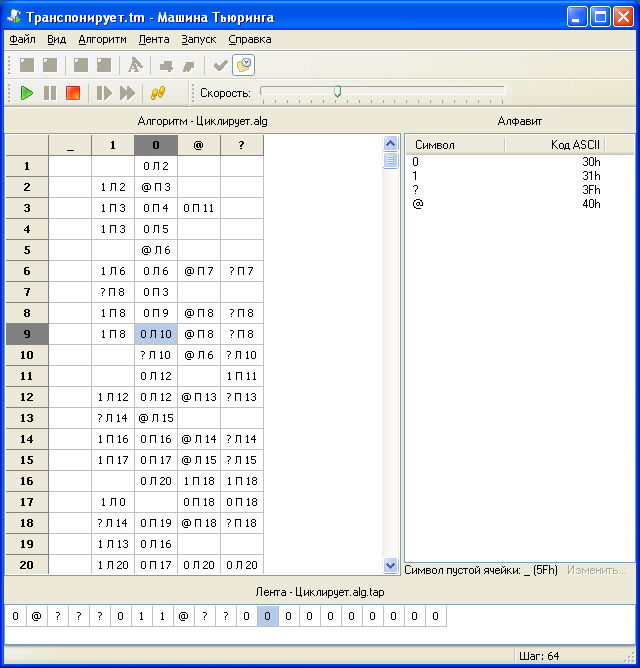Start the Turing machine with the green play icon
This screenshot has height=668, width=640.
point(27,92)
